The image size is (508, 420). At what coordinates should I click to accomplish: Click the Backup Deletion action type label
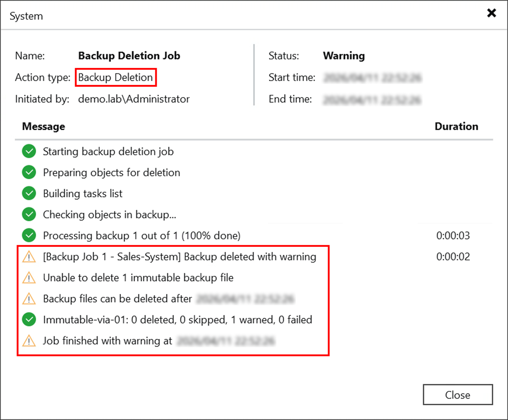[x=115, y=77]
